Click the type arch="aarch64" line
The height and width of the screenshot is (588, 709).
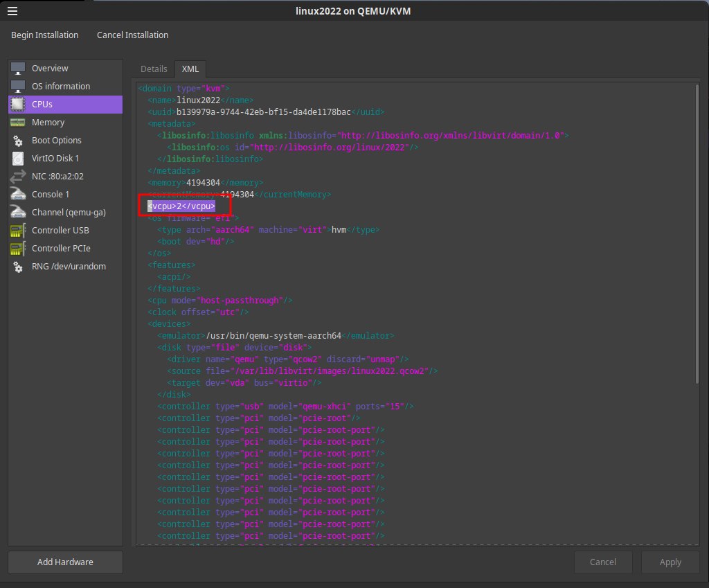268,229
